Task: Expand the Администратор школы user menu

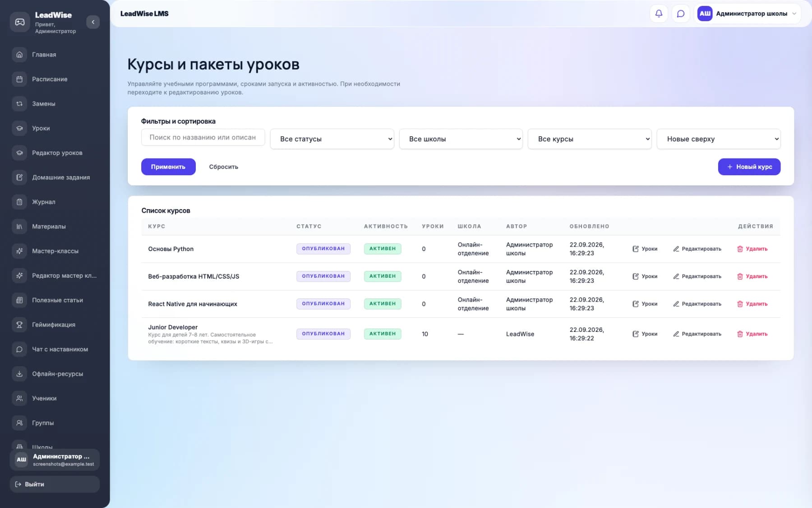Action: click(747, 14)
